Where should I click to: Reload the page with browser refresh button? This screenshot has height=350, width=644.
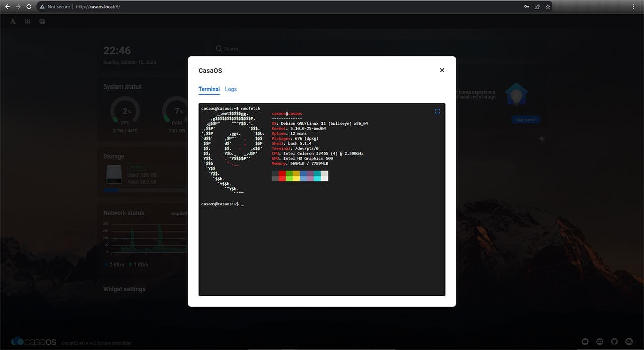pyautogui.click(x=29, y=7)
